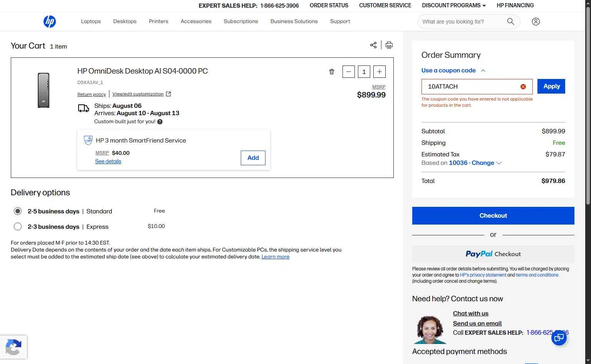The height and width of the screenshot is (364, 591).
Task: Share the cart with share icon
Action: tap(373, 45)
